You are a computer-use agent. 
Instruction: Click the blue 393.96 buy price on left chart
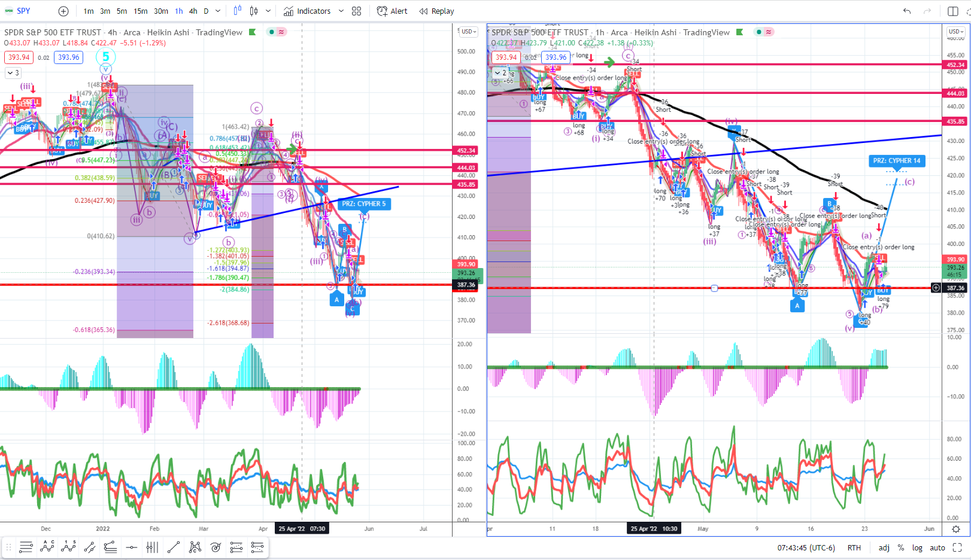tap(68, 57)
